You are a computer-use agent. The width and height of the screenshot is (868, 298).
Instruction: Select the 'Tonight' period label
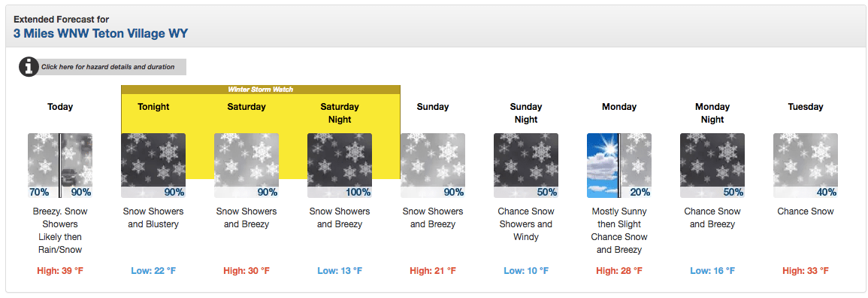pos(153,107)
